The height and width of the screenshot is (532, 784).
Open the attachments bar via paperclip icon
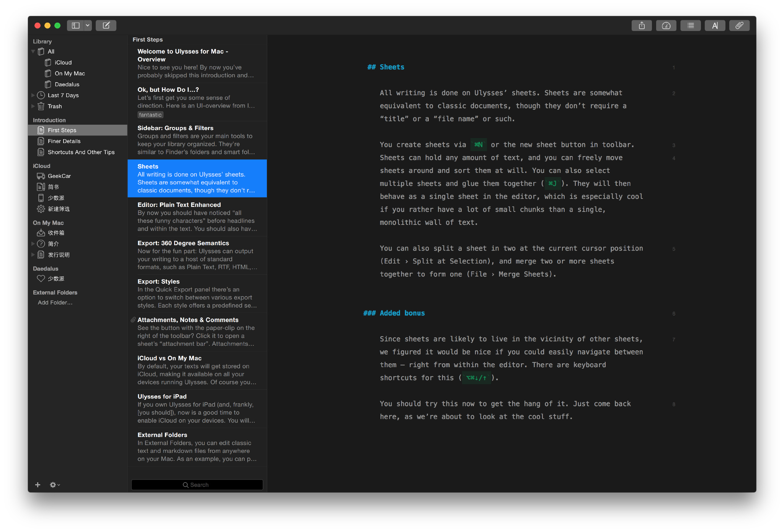coord(739,25)
